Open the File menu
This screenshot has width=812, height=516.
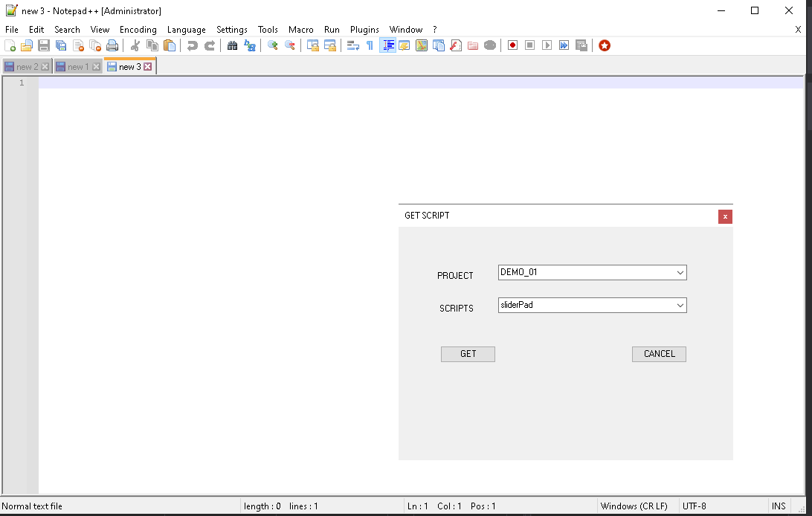coord(11,30)
